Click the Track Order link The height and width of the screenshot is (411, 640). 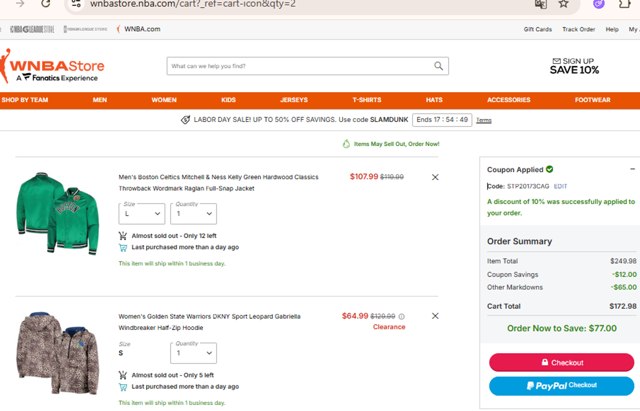578,29
